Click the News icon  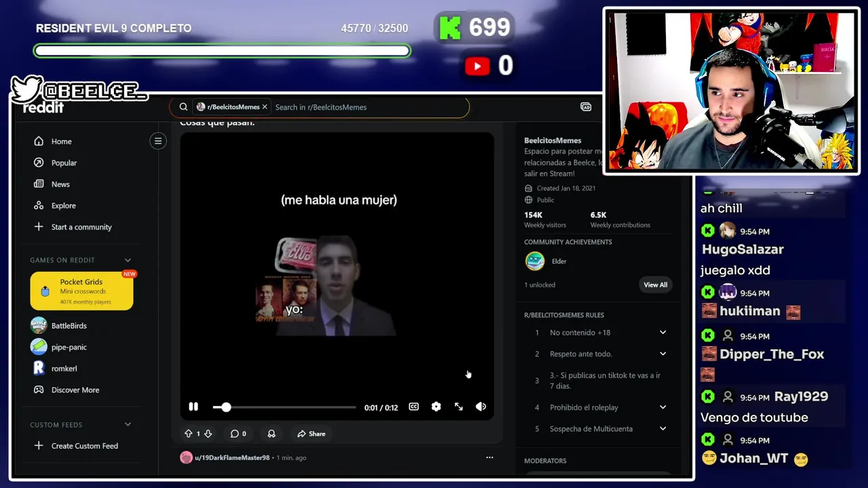39,184
